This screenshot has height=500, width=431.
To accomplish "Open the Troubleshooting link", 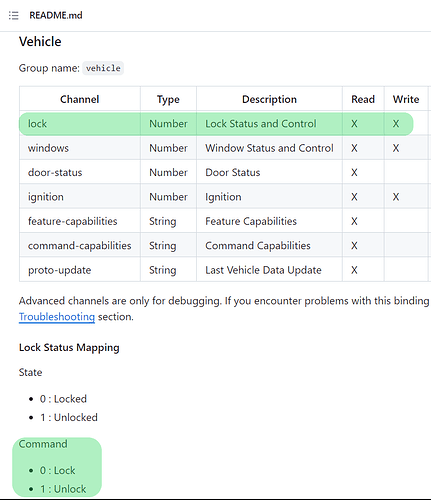I will click(57, 317).
